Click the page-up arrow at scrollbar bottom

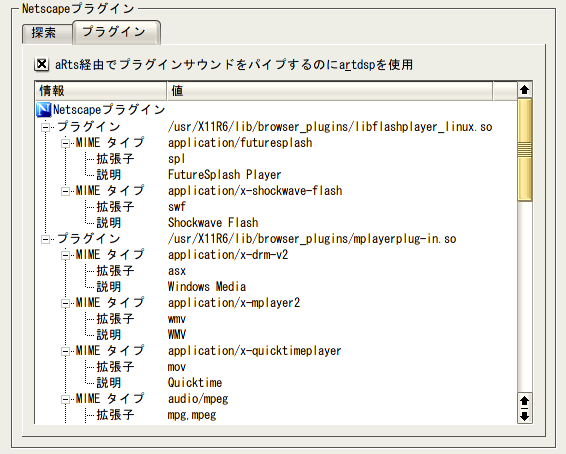point(524,401)
